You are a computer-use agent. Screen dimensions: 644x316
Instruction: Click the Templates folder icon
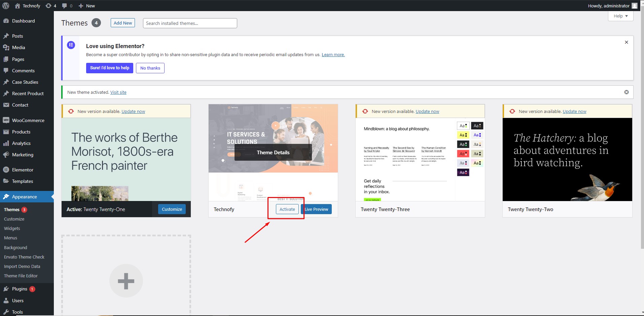pyautogui.click(x=6, y=181)
